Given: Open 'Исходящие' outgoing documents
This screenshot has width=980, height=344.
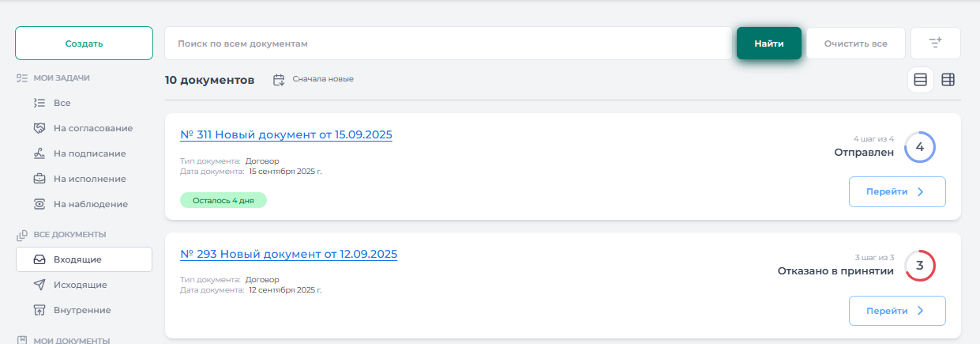Looking at the screenshot, I should (80, 285).
